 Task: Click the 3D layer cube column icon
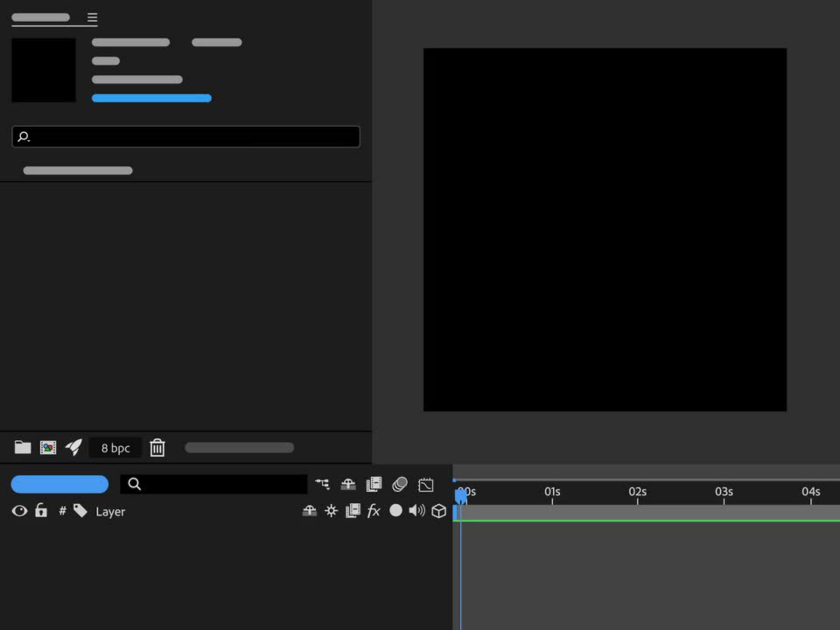click(x=438, y=511)
